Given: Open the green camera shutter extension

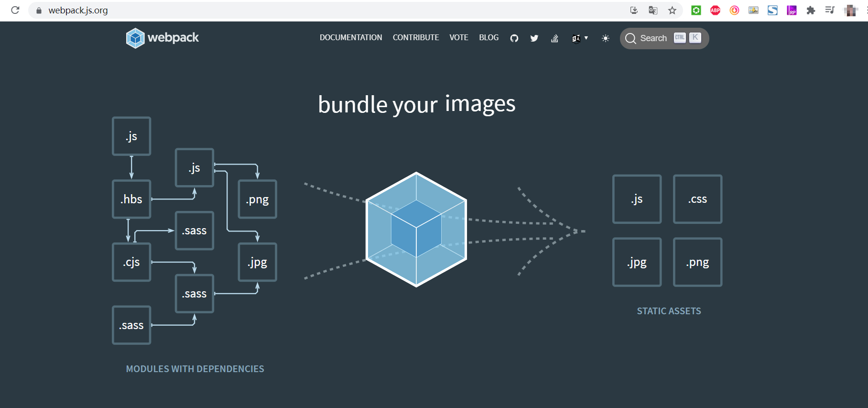Looking at the screenshot, I should click(696, 10).
